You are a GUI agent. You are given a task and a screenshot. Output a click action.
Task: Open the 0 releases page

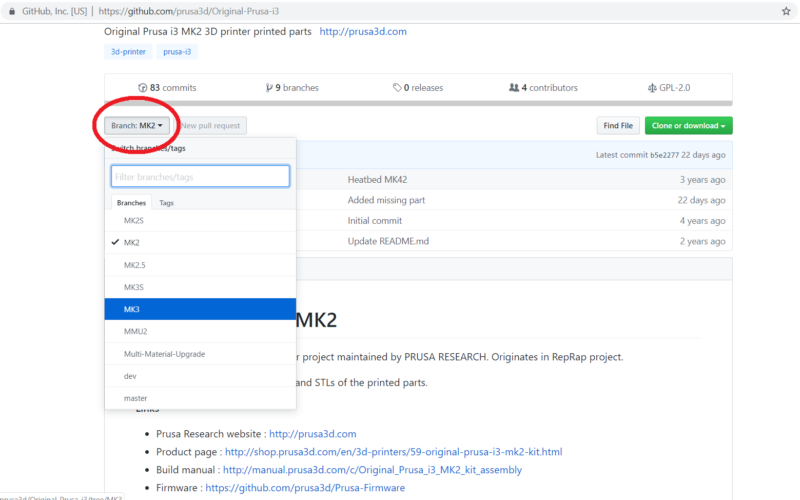click(x=418, y=88)
